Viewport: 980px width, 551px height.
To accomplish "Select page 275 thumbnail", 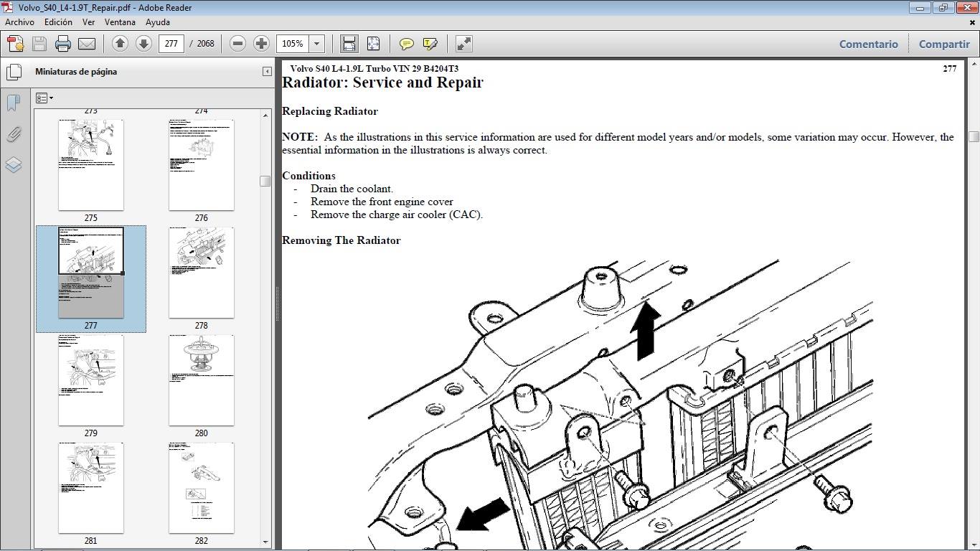I will 90,165.
